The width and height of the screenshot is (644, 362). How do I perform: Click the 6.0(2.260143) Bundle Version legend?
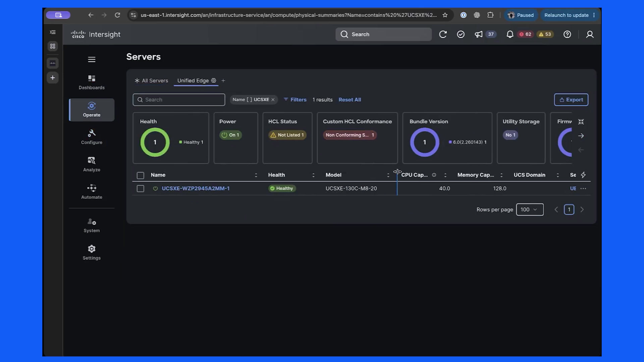click(x=468, y=142)
